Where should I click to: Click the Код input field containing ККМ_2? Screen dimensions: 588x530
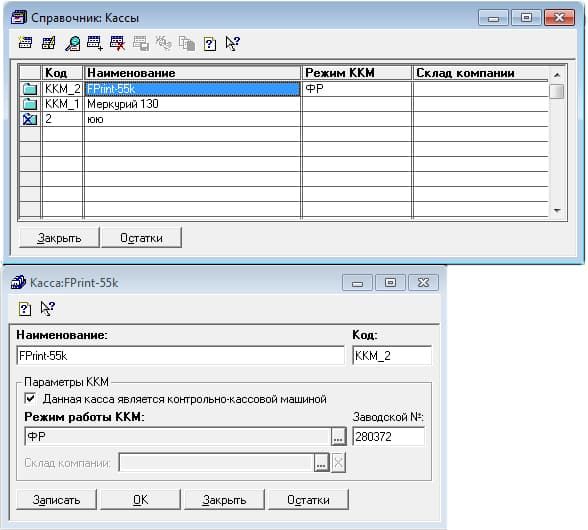(x=392, y=356)
